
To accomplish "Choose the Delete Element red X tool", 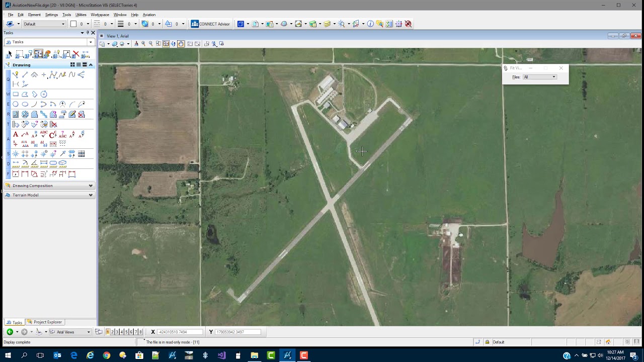I will pos(76,54).
